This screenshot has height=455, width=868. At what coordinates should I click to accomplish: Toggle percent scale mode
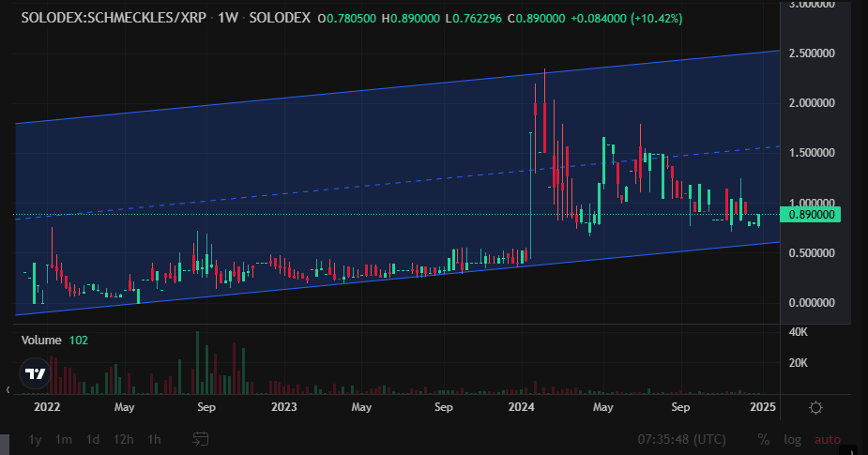coord(764,439)
